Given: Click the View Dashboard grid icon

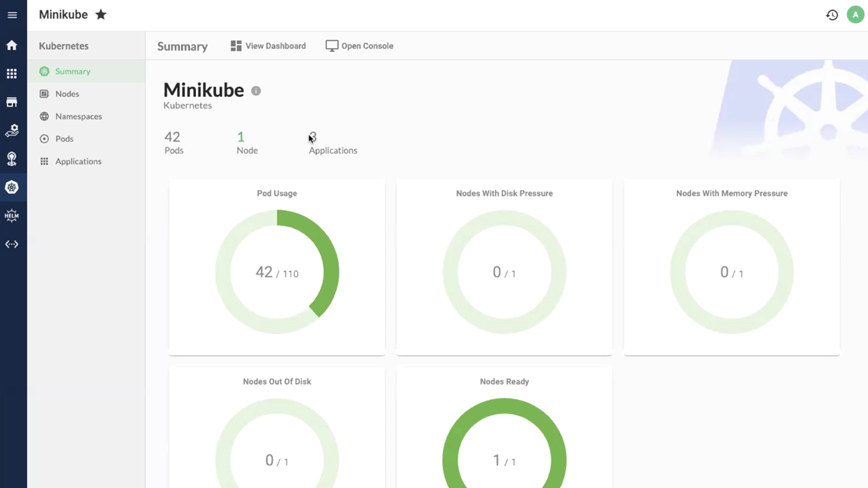Looking at the screenshot, I should pyautogui.click(x=236, y=46).
